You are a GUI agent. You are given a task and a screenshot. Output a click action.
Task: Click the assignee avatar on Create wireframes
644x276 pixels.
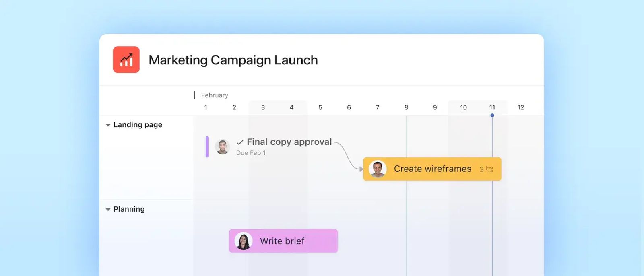(x=378, y=169)
